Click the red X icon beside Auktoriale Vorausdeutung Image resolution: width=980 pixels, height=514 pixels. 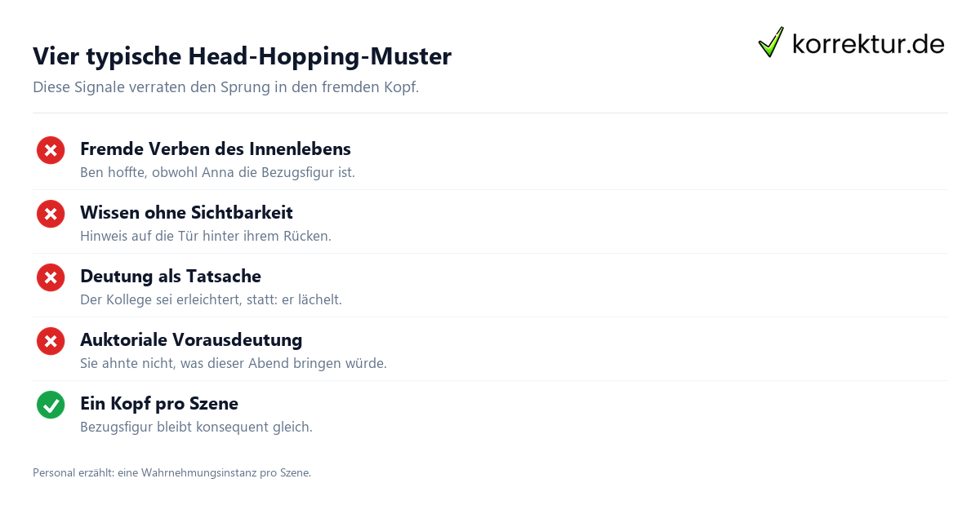(51, 341)
